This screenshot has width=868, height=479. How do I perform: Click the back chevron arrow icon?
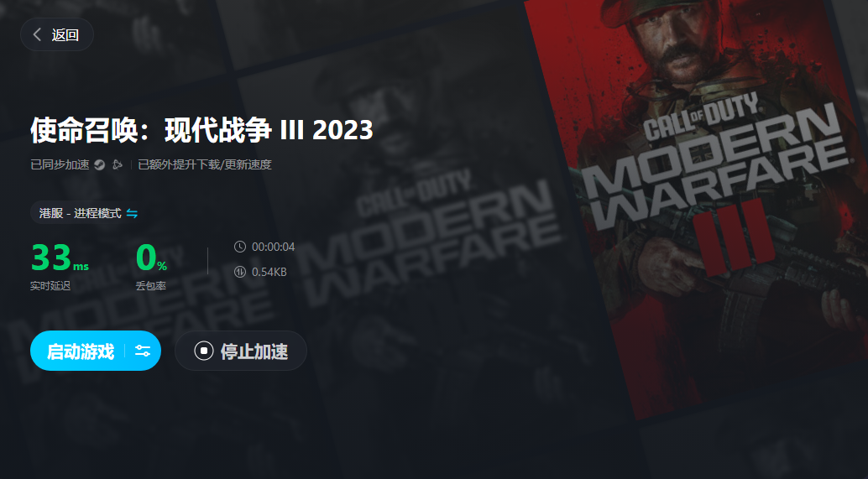pyautogui.click(x=37, y=35)
